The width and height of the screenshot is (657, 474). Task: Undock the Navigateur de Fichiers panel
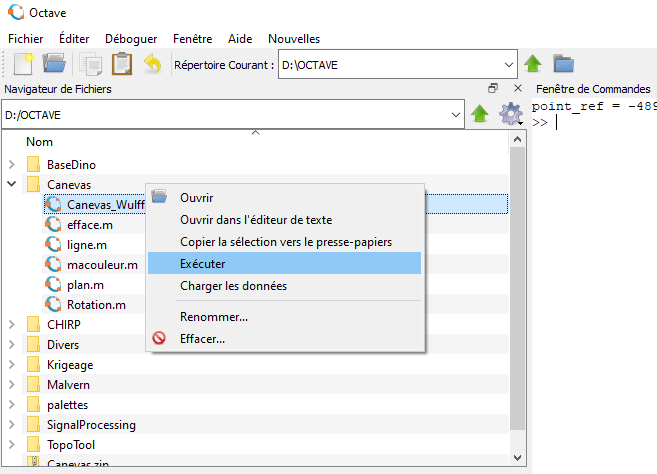tap(492, 89)
